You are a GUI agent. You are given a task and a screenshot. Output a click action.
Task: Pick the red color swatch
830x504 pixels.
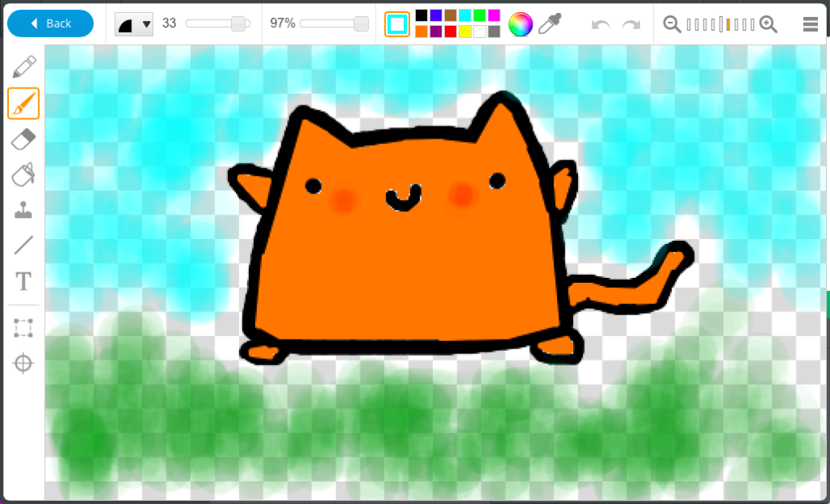point(451,32)
